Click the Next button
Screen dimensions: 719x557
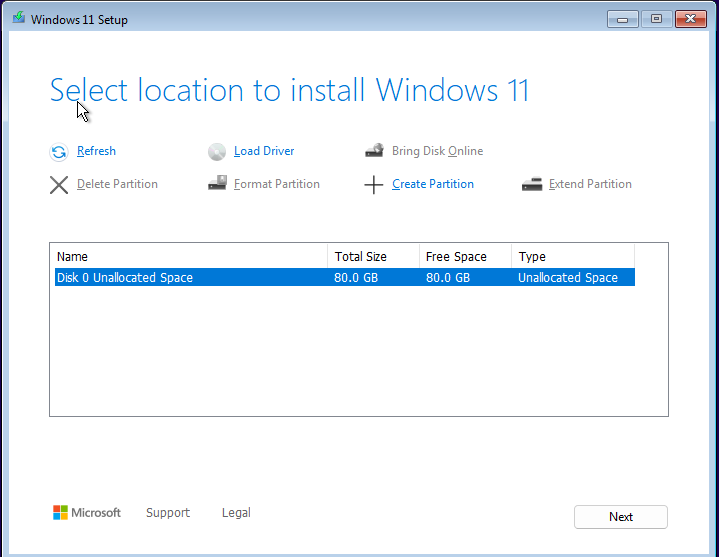coord(621,517)
